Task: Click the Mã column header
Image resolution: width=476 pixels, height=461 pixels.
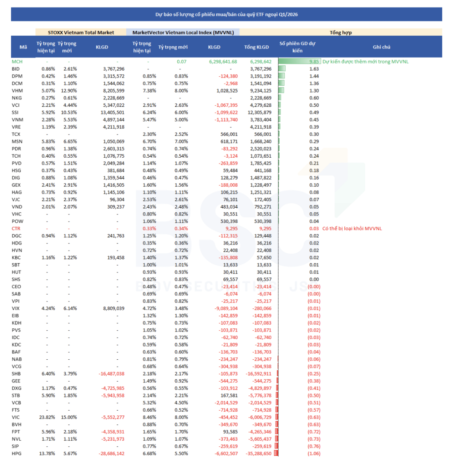Action: click(x=23, y=47)
